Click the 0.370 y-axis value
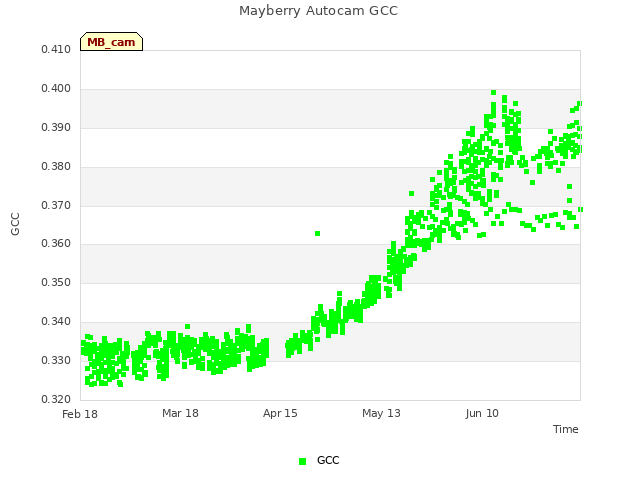Screen dimensions: 640x480 56,205
